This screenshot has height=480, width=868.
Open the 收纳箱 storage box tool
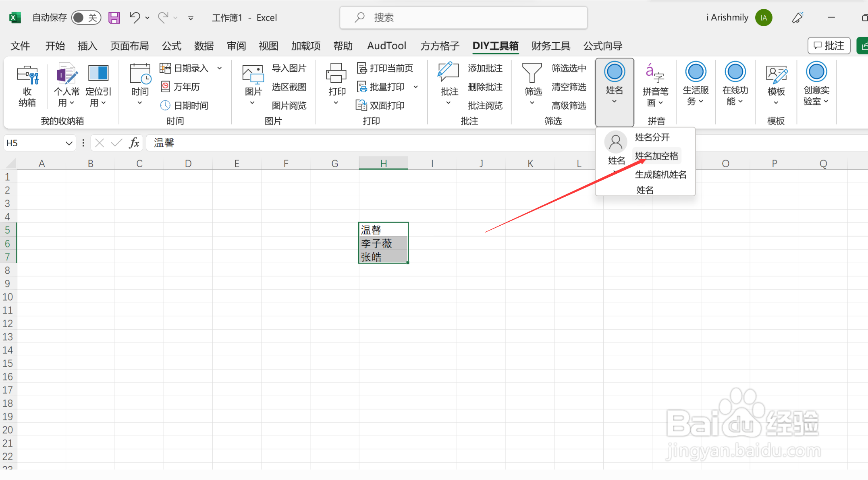tap(27, 86)
